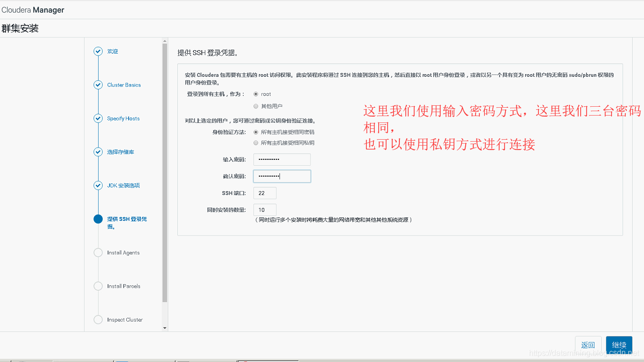Click the Install Parcels step label

124,286
